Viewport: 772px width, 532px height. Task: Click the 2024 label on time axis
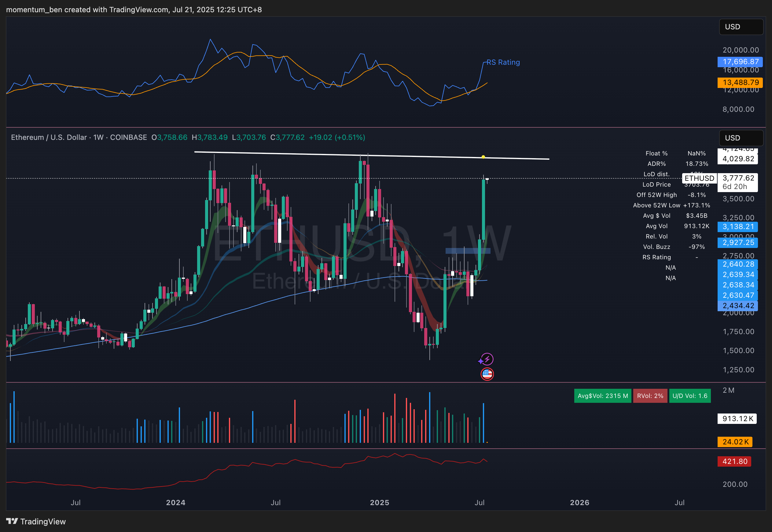pos(176,502)
